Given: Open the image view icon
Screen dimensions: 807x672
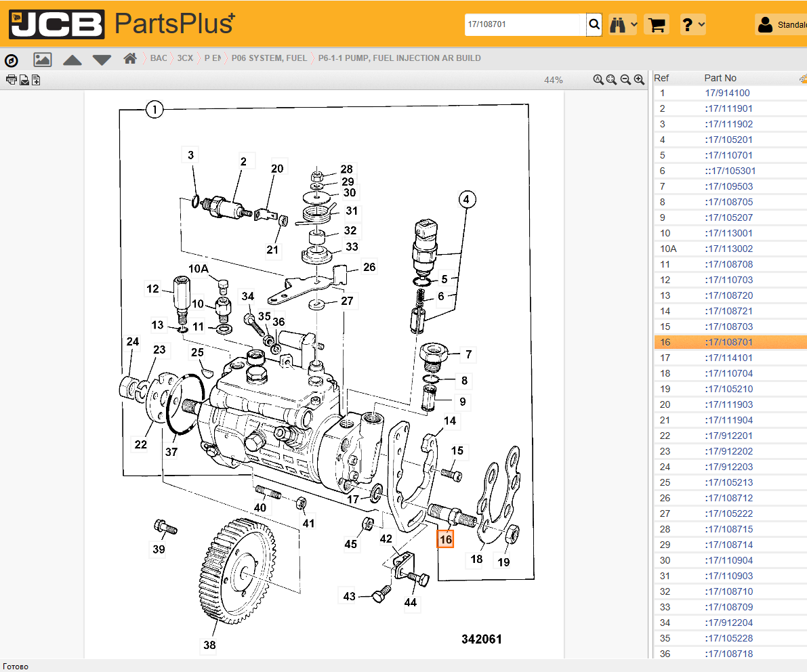Looking at the screenshot, I should pos(43,60).
